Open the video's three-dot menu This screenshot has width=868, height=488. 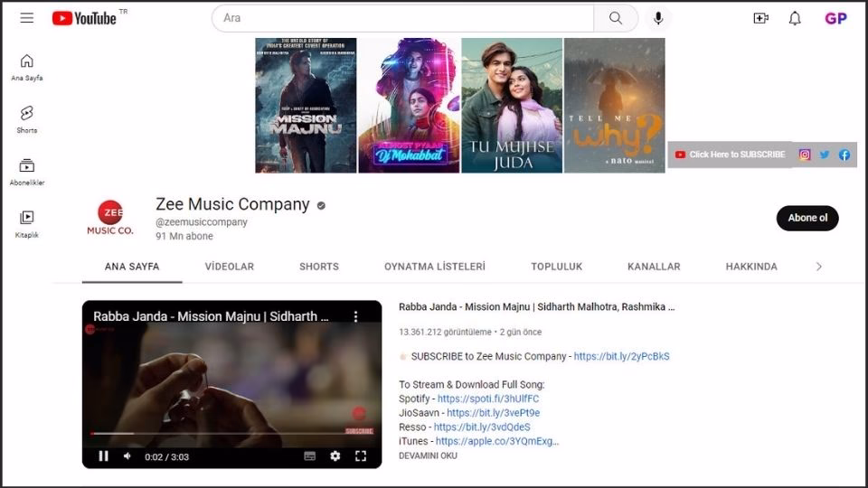[x=355, y=316]
